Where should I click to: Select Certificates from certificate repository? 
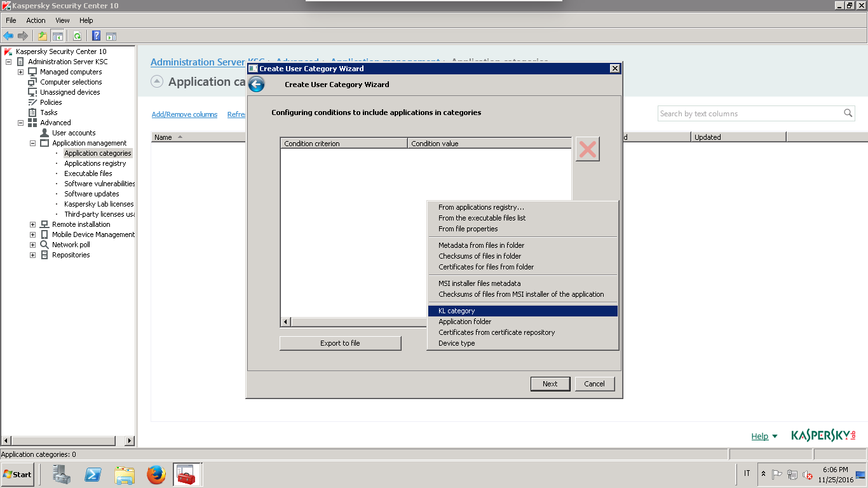coord(523,332)
